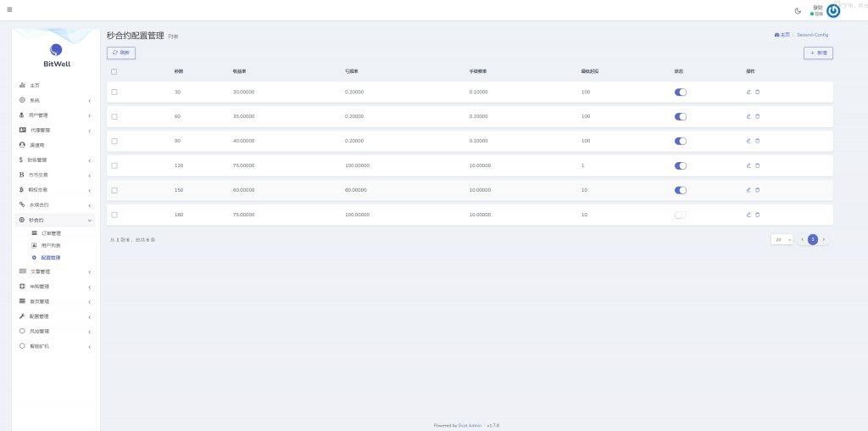The height and width of the screenshot is (431, 868).
Task: Click the hamburger menu icon at top left
Action: 9,9
